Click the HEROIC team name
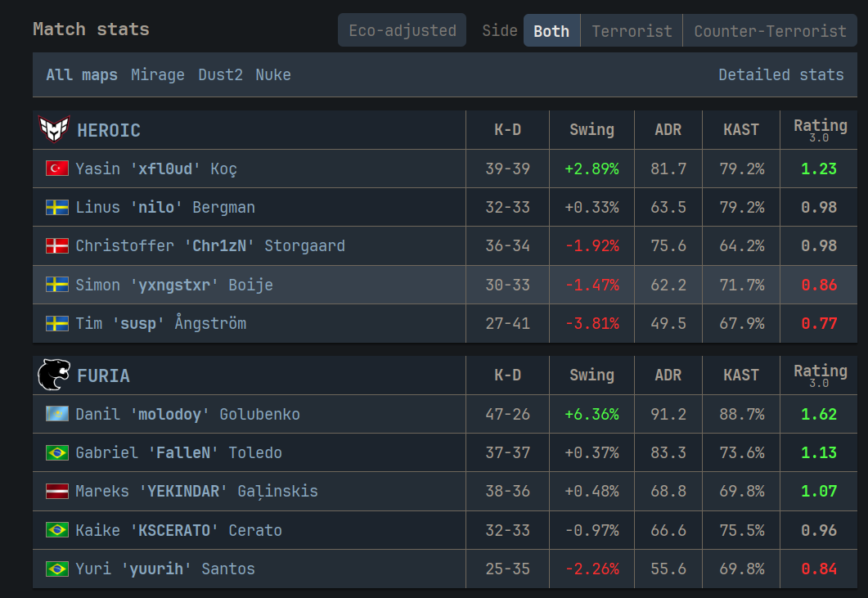Viewport: 868px width, 598px height. pyautogui.click(x=109, y=130)
